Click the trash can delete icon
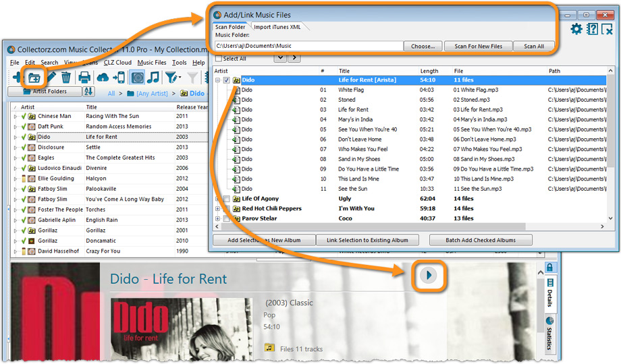The image size is (621, 364). coord(65,78)
